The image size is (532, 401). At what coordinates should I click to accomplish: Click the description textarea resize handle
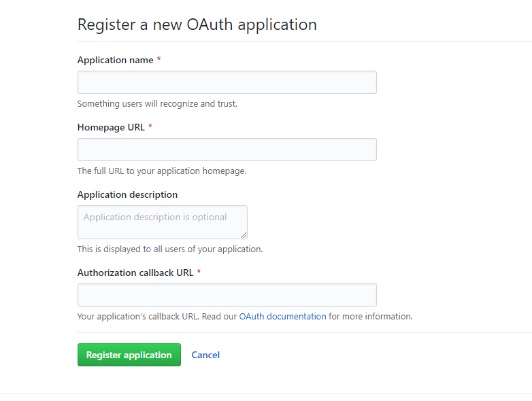[x=244, y=235]
